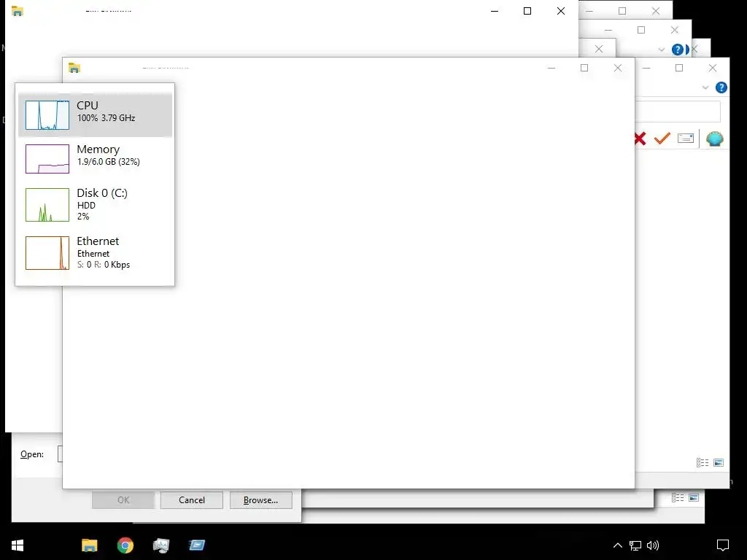The image size is (747, 560).
Task: Click the red X delete toolbar icon
Action: (640, 139)
